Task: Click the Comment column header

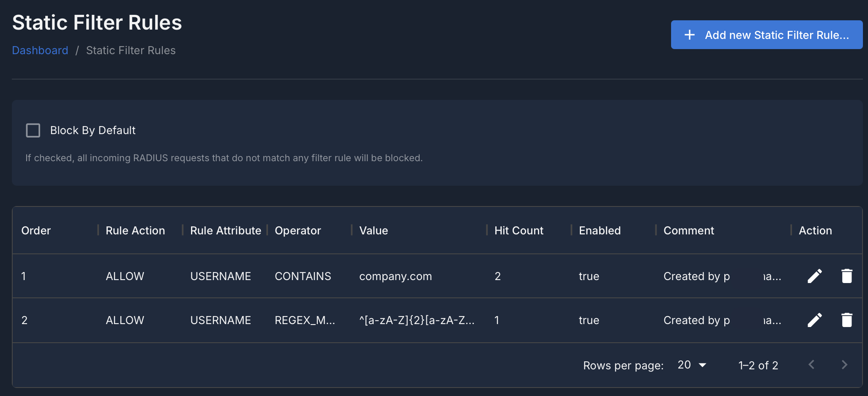Action: tap(688, 231)
